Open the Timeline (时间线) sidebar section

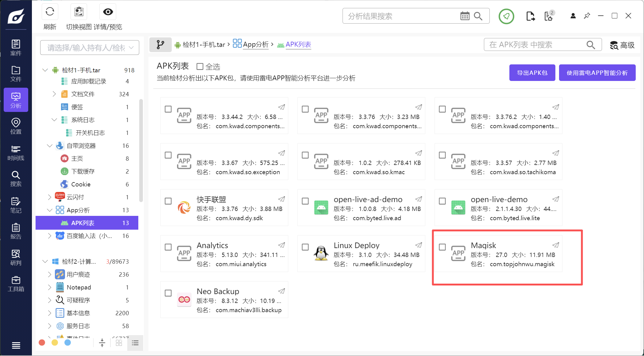click(x=16, y=153)
